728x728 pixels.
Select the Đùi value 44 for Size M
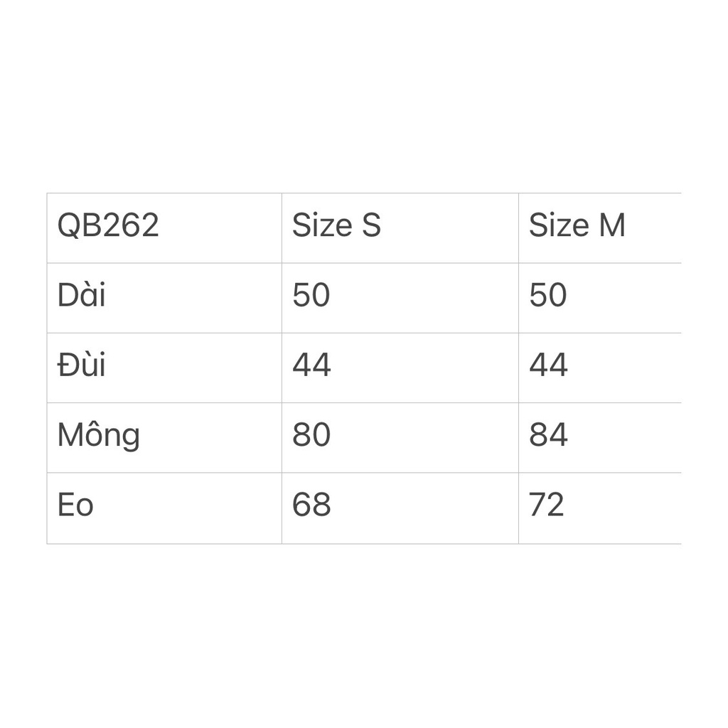548,365
